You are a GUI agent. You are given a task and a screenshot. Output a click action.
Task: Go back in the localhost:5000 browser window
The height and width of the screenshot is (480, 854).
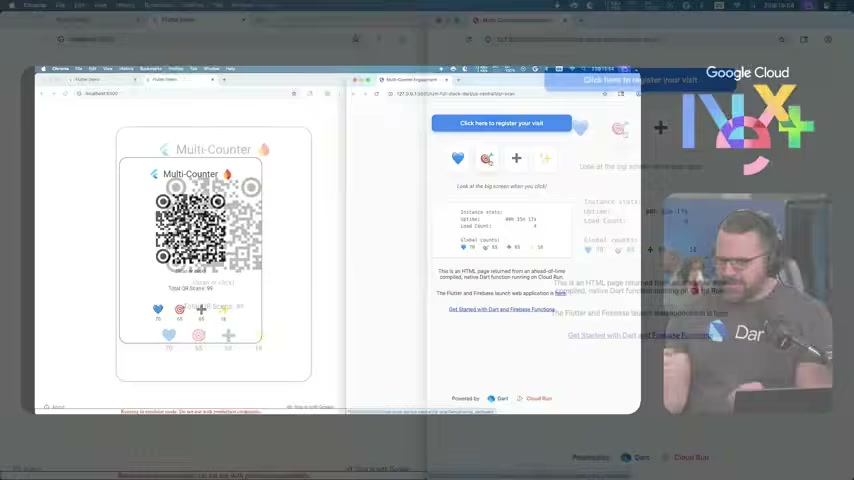click(x=42, y=94)
